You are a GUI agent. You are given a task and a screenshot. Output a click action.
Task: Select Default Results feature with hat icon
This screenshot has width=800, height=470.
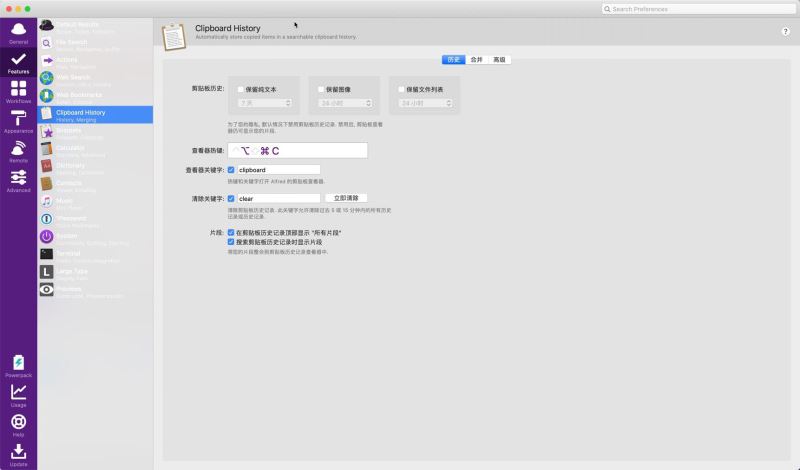(x=95, y=27)
